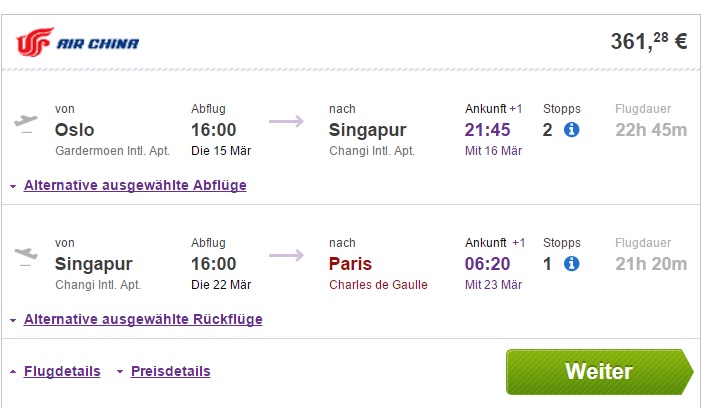The width and height of the screenshot is (709, 415).
Task: Click the Oslo departure city
Action: (x=75, y=130)
